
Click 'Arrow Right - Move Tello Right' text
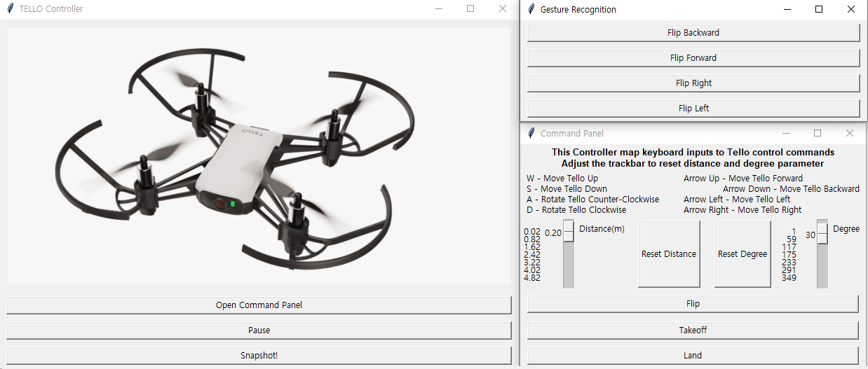tap(742, 210)
